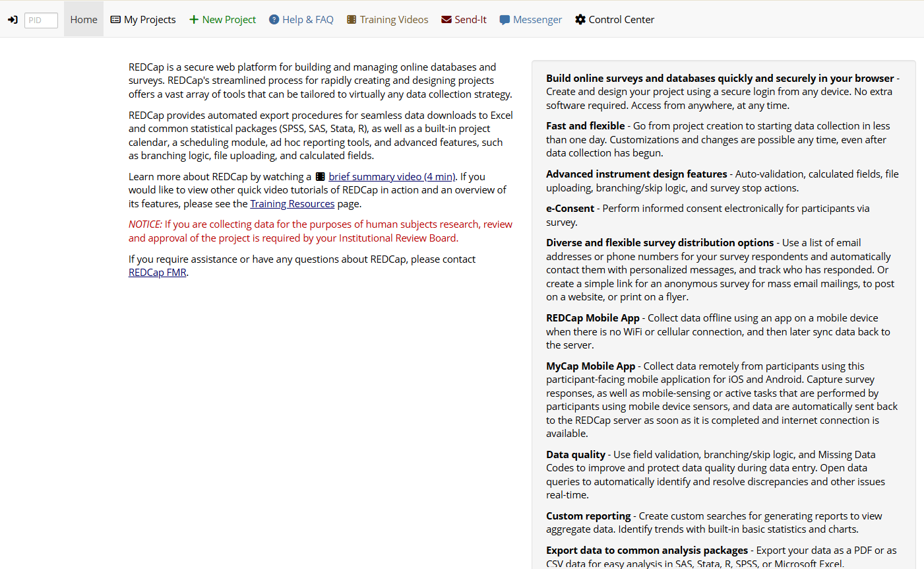Click 'Advanced instrument design features' heading
Viewport: 924px width, 569px height.
pyautogui.click(x=636, y=174)
